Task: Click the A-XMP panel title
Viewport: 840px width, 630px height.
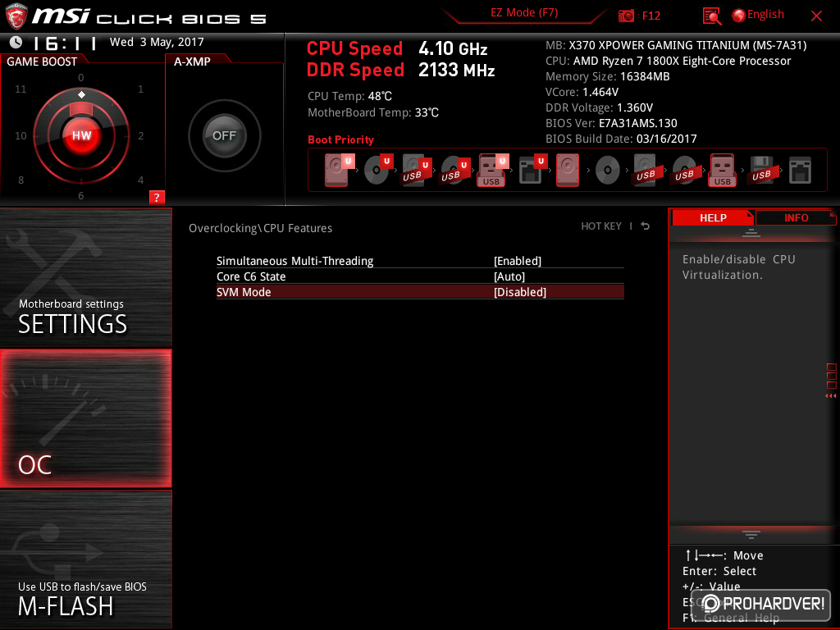Action: (x=192, y=61)
